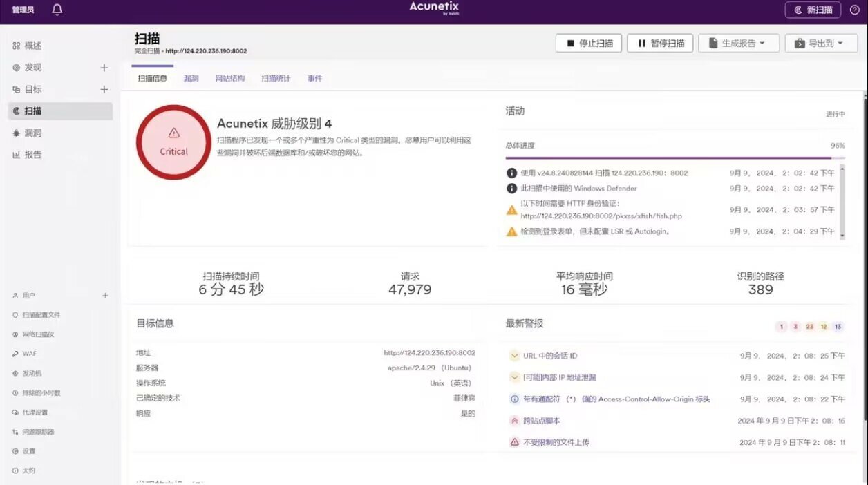Image resolution: width=868 pixels, height=485 pixels.
Task: Click the notification bell icon
Action: click(x=57, y=10)
